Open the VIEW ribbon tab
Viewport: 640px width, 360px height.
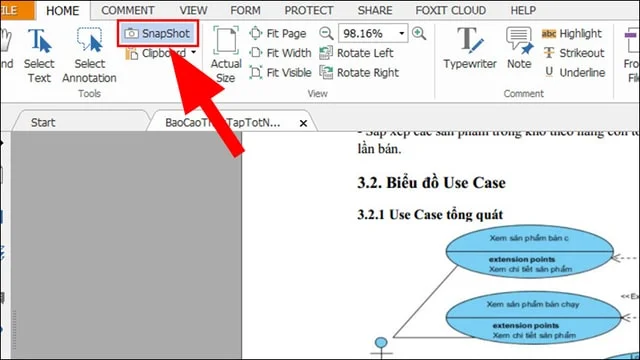click(x=193, y=10)
